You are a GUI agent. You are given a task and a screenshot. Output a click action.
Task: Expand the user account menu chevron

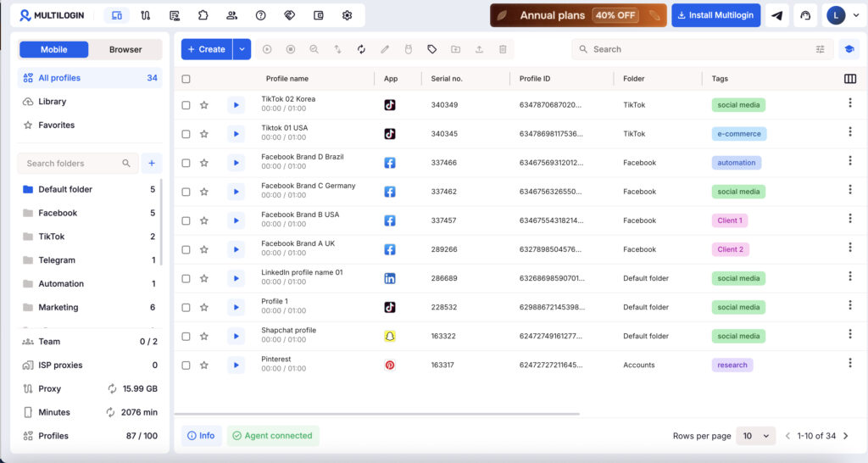pyautogui.click(x=856, y=15)
